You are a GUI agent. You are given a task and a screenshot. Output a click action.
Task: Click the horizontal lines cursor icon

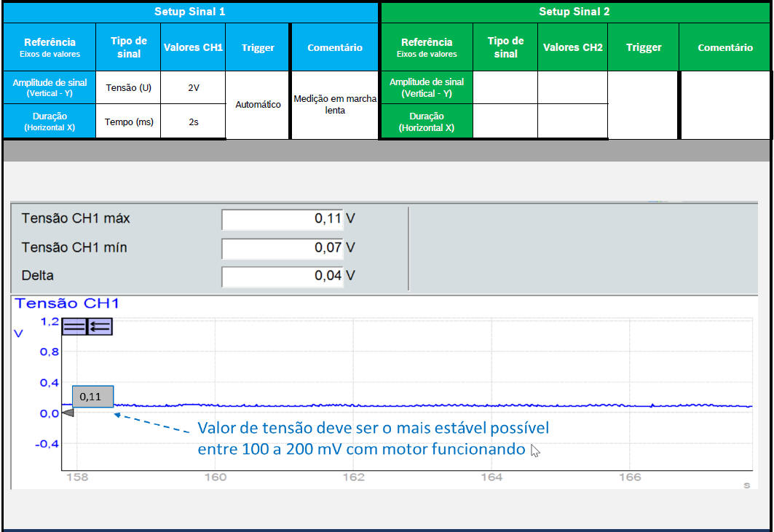click(x=74, y=326)
